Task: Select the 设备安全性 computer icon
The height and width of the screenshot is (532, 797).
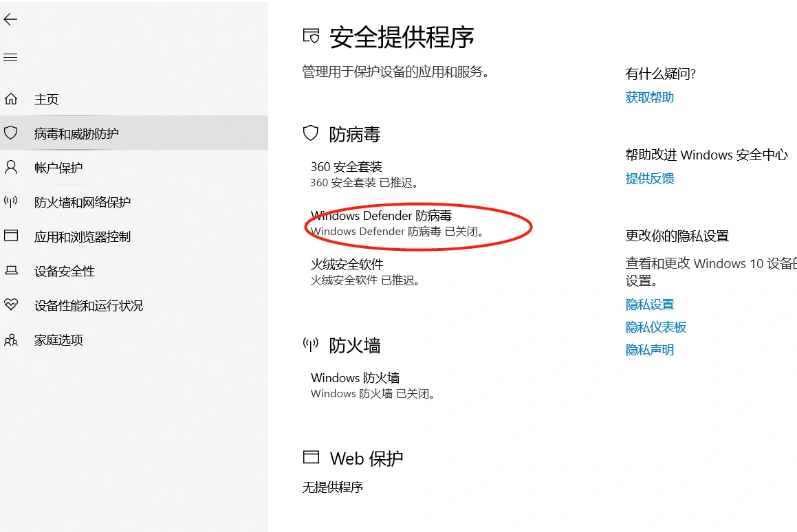Action: [x=10, y=271]
